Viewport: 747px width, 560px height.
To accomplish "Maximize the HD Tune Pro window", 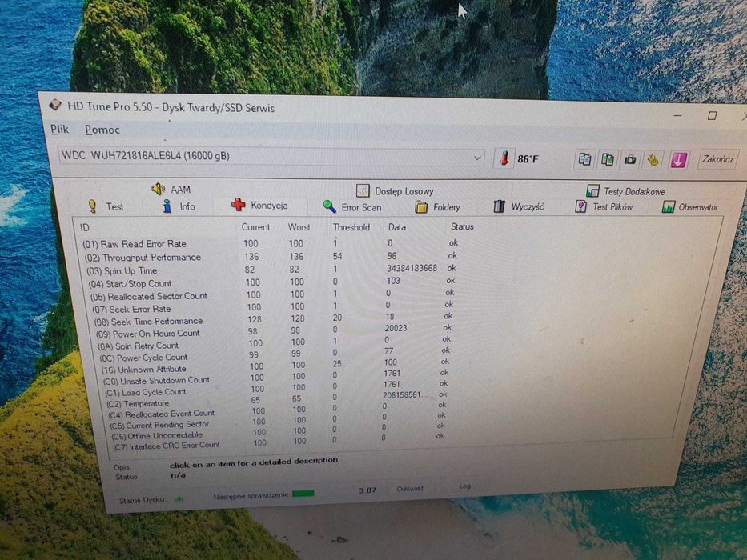I will point(712,115).
